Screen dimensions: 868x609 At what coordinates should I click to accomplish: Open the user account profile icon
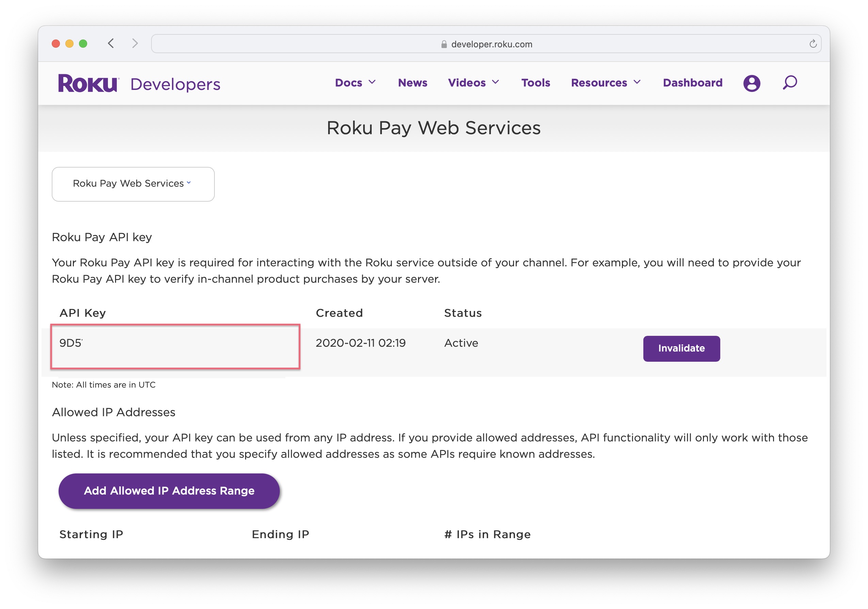(x=751, y=83)
